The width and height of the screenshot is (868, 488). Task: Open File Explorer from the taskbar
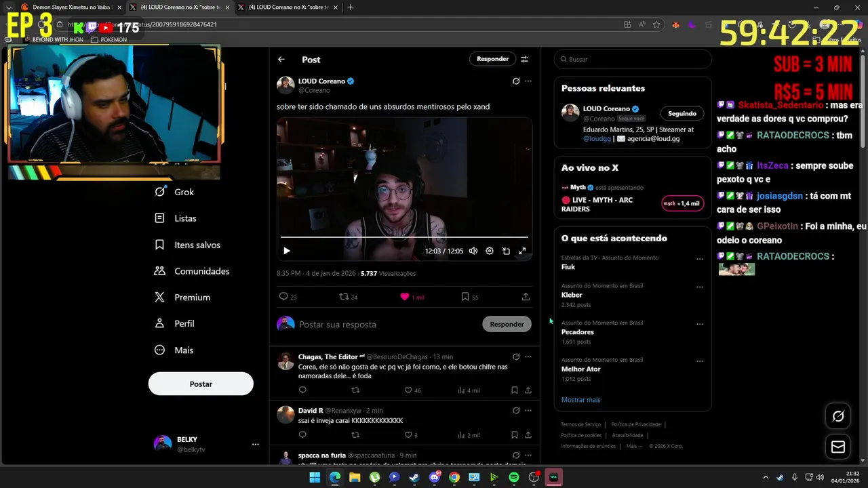355,477
